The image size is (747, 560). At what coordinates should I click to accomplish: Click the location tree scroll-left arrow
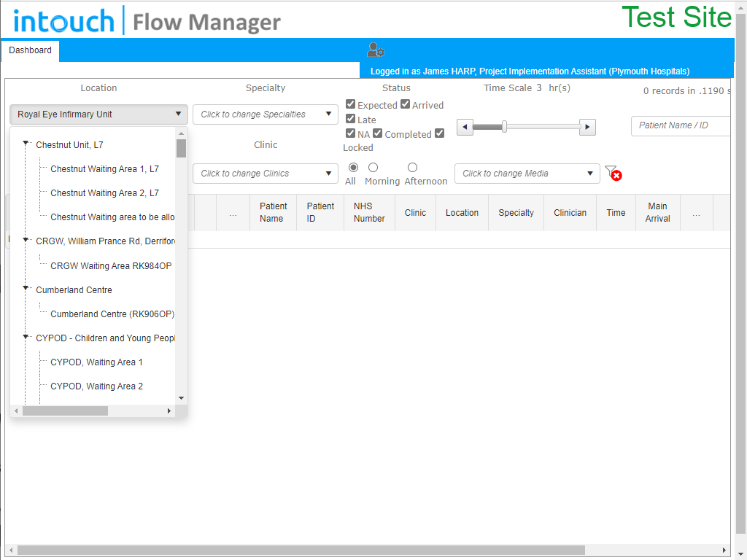pos(16,411)
